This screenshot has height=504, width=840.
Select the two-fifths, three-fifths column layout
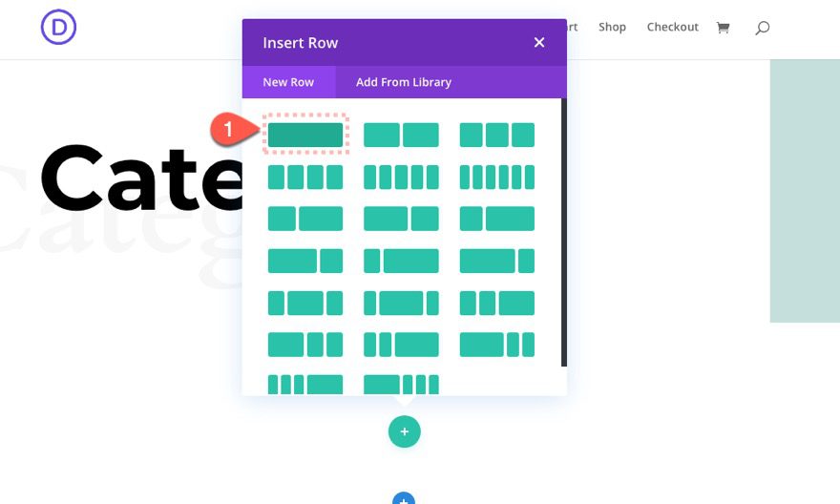[304, 219]
